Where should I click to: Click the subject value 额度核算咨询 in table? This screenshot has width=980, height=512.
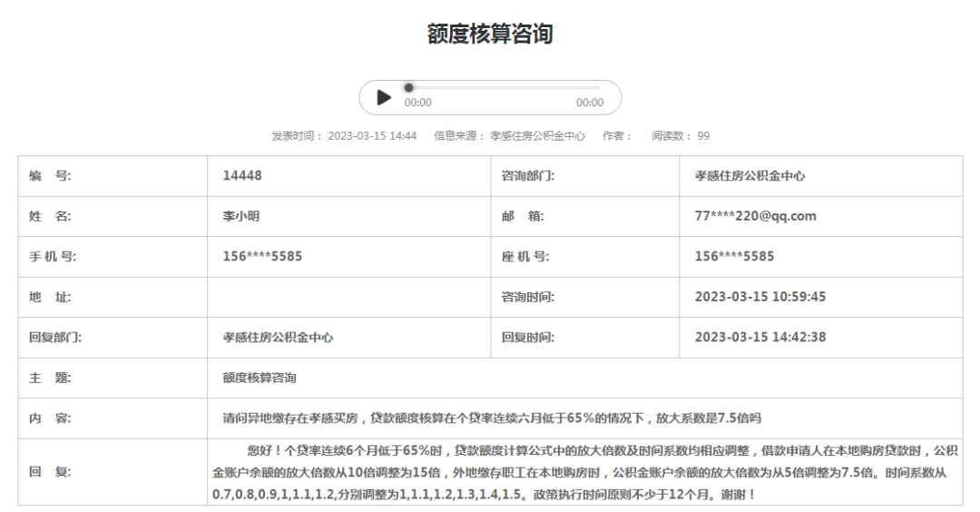tap(260, 379)
